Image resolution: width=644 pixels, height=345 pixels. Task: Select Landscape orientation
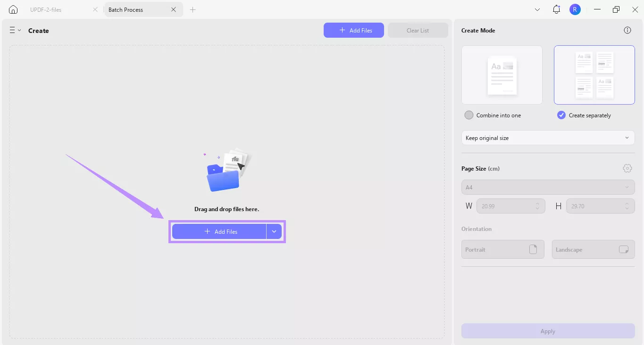[593, 249]
